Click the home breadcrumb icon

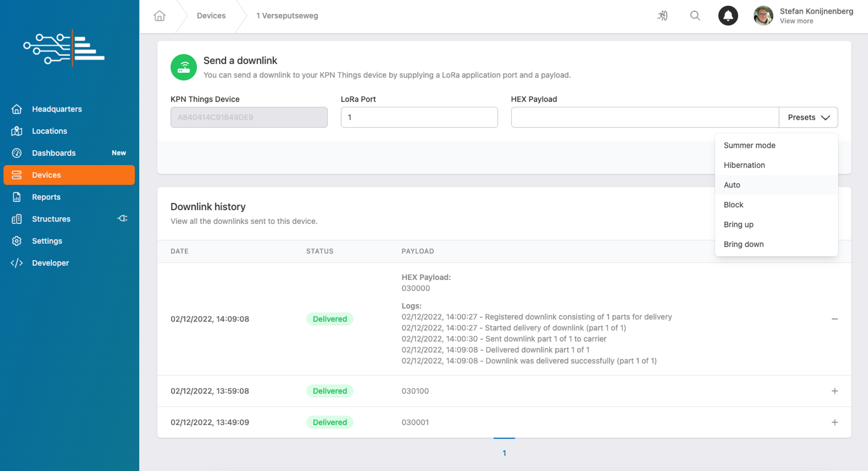[159, 16]
